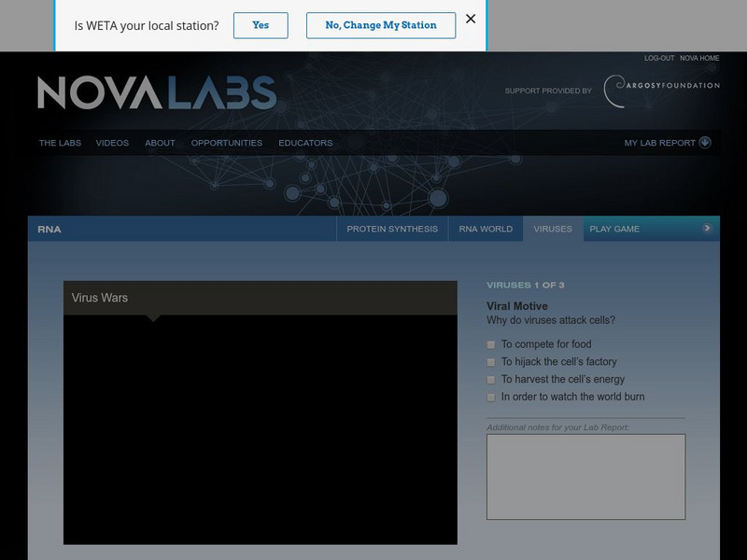Image resolution: width=747 pixels, height=560 pixels.
Task: Click Yes to confirm WETA as local station
Action: [261, 25]
